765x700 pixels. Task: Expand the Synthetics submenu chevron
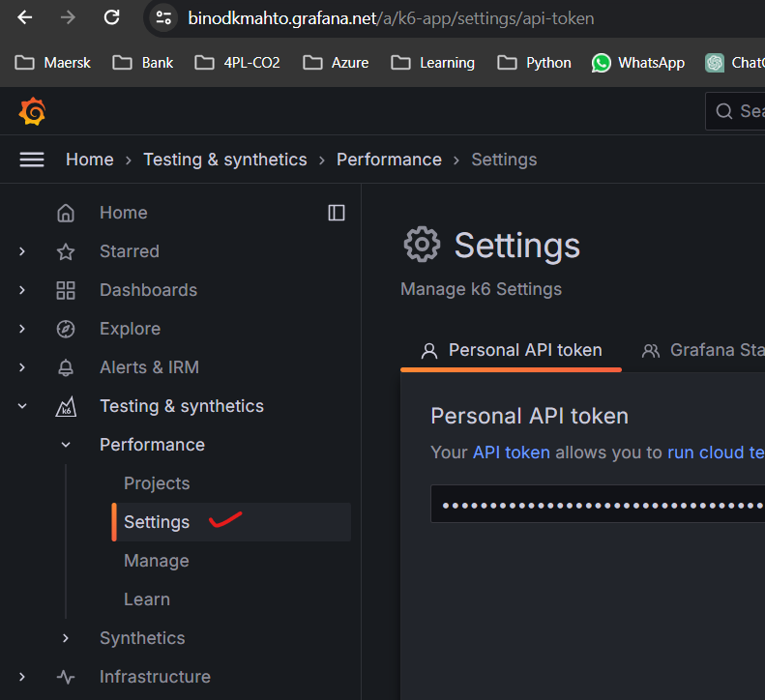(66, 638)
